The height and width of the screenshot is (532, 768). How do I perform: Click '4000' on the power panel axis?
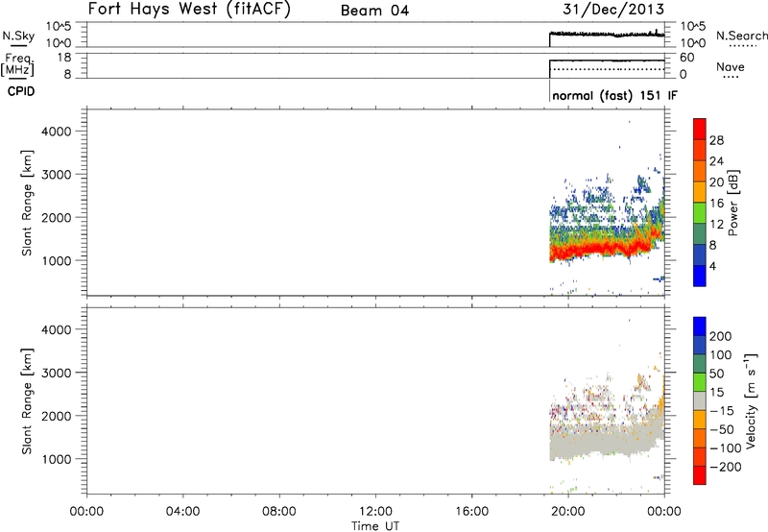(57, 132)
